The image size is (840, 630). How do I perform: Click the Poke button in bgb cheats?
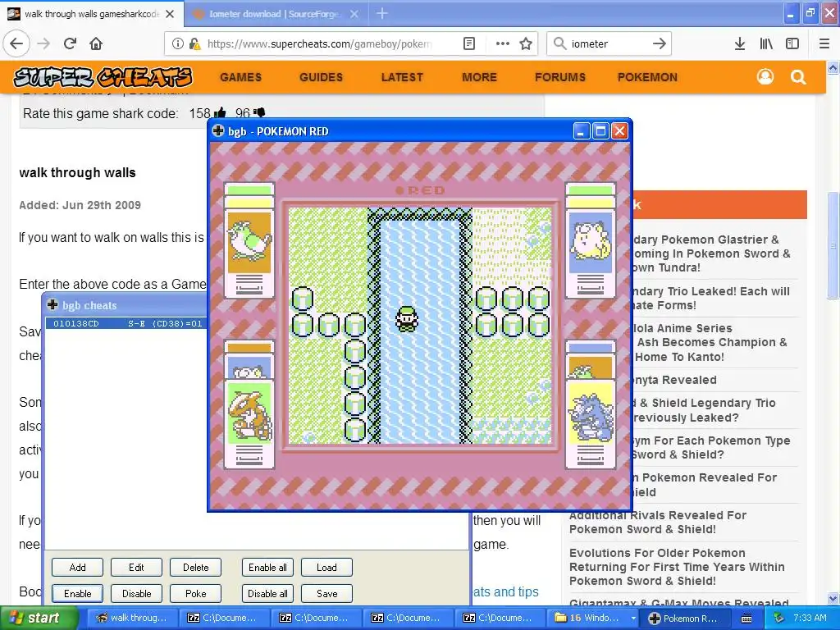point(195,594)
